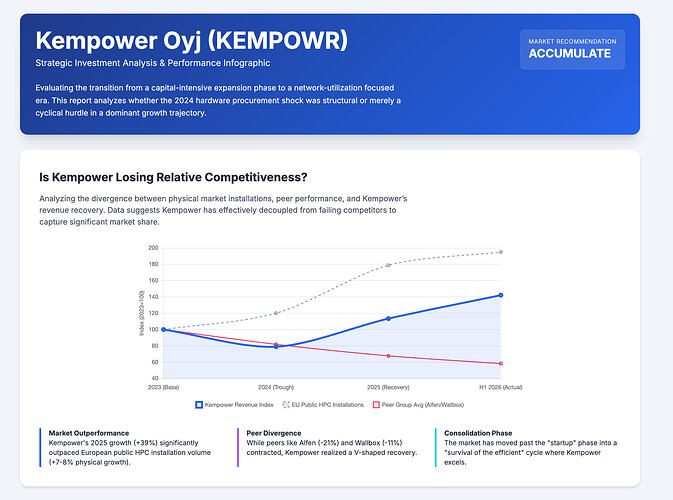673x500 pixels.
Task: Click the 2024 (Trough) axis label
Action: click(276, 387)
